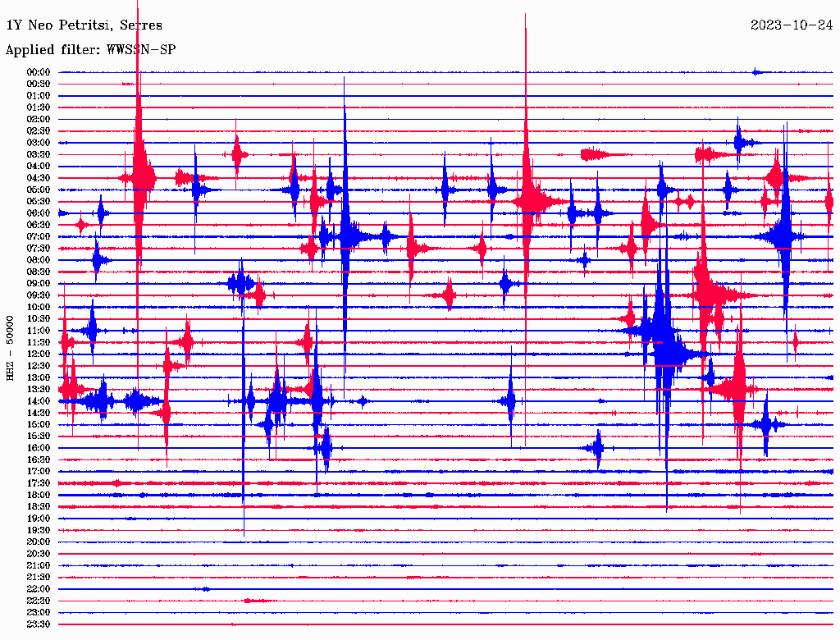Image resolution: width=840 pixels, height=640 pixels.
Task: Select the 00:00 time row label
Action: tap(39, 72)
